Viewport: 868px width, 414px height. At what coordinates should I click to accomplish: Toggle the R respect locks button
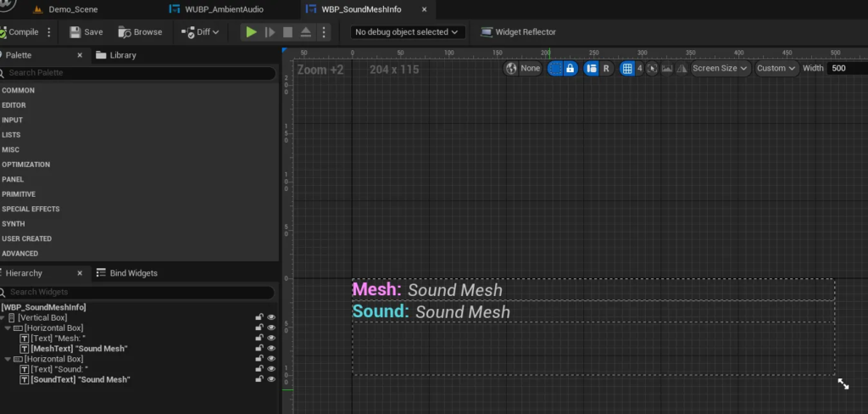coord(606,69)
